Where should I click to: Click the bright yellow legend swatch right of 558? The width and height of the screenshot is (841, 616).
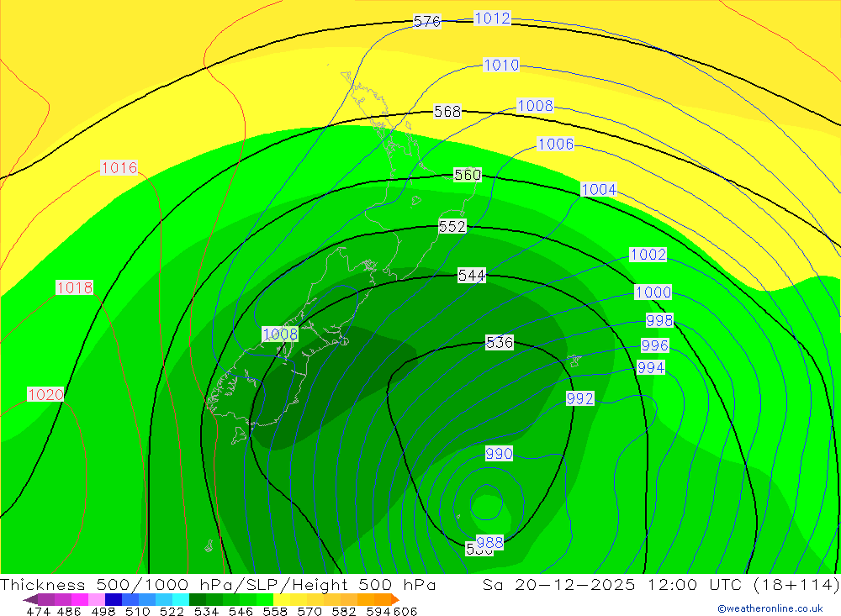coord(282,599)
